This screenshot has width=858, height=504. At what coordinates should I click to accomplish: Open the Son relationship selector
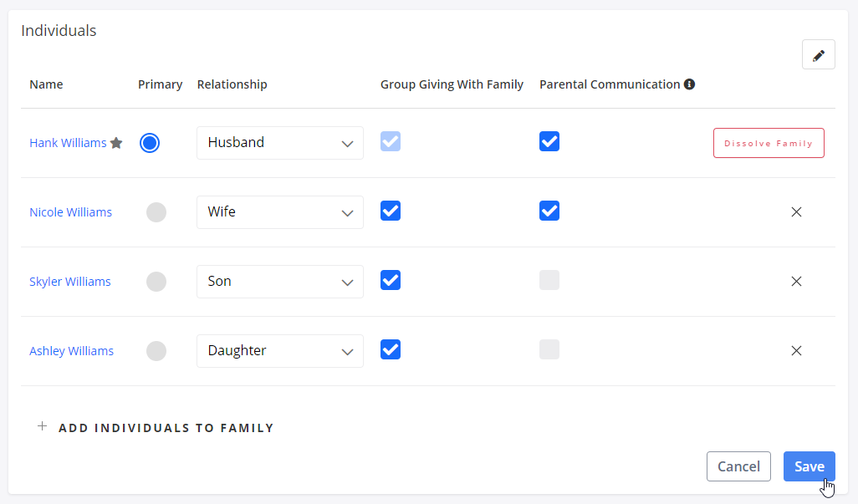(x=279, y=281)
